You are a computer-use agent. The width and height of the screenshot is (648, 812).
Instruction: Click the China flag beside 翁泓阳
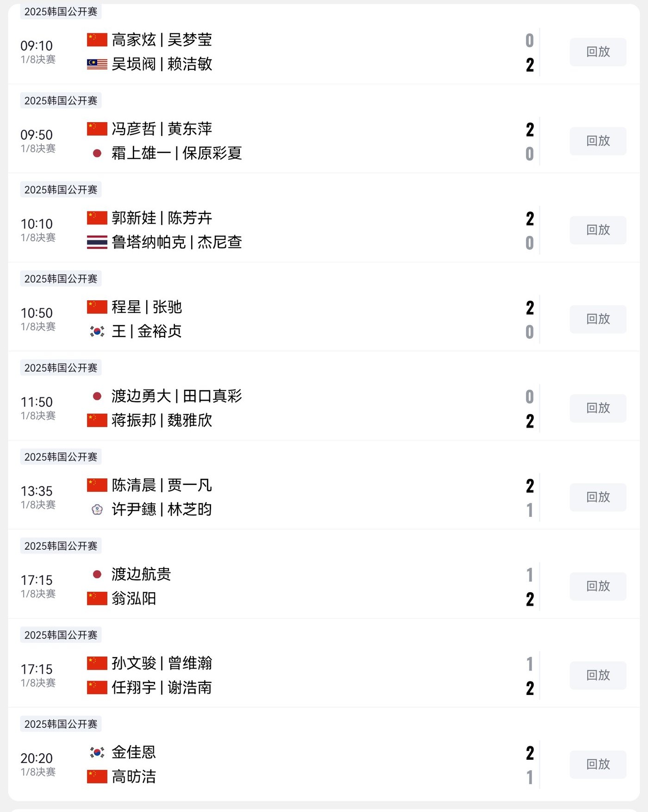click(x=97, y=598)
